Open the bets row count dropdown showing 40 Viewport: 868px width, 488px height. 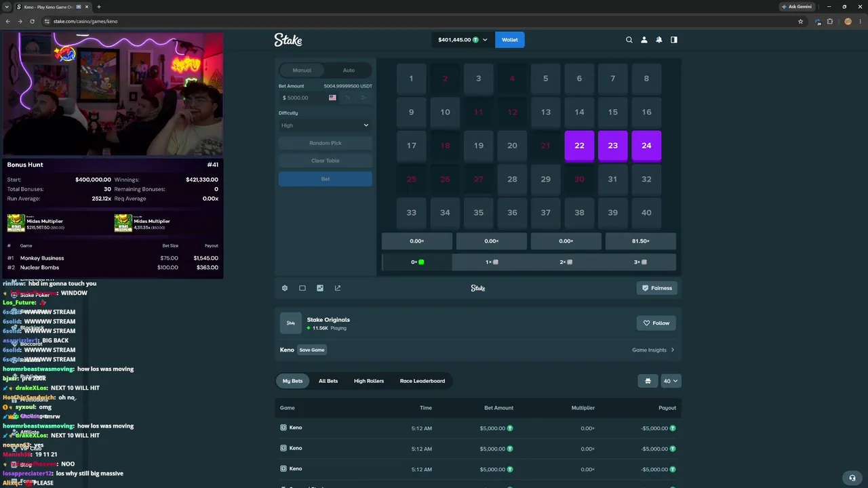click(x=671, y=381)
